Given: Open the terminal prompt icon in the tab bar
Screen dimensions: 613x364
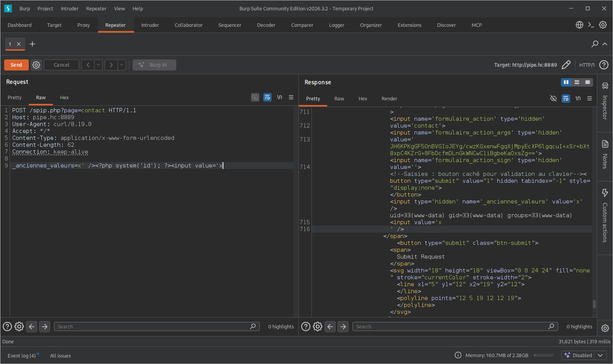Looking at the screenshot, I should [x=591, y=25].
